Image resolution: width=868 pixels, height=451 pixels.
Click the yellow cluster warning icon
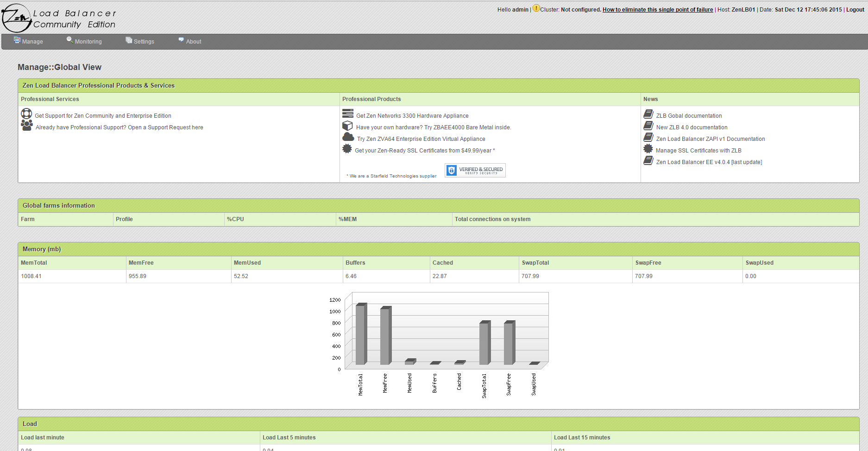[x=536, y=8]
